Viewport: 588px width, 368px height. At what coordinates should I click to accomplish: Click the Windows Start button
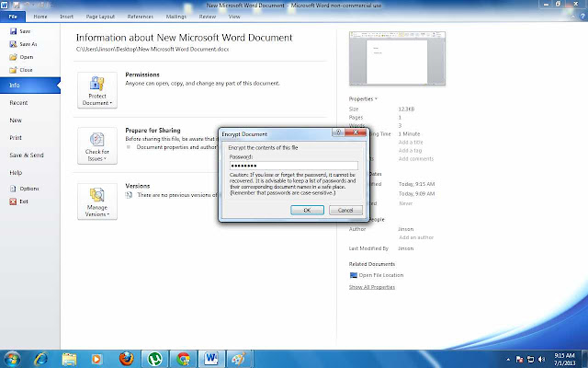tap(11, 359)
